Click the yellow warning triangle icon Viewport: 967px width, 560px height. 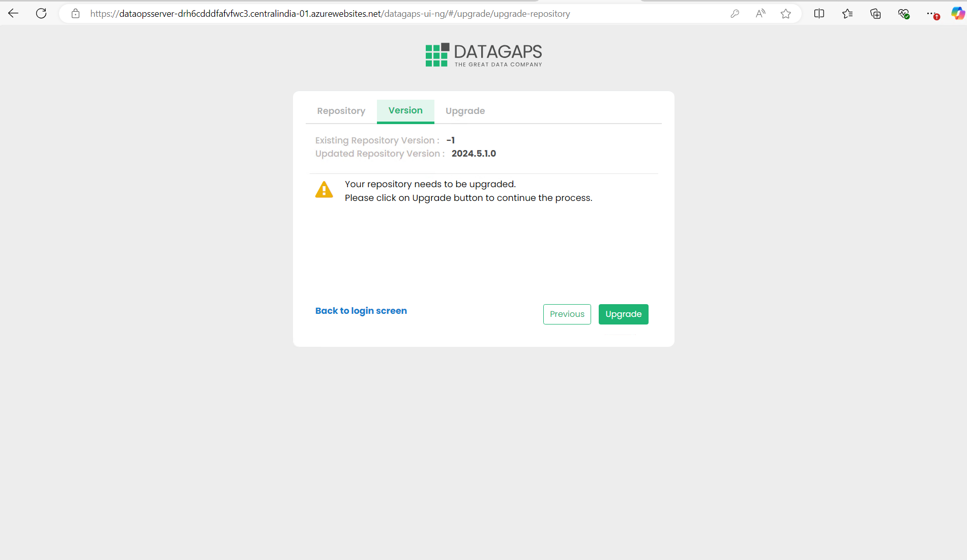click(324, 190)
